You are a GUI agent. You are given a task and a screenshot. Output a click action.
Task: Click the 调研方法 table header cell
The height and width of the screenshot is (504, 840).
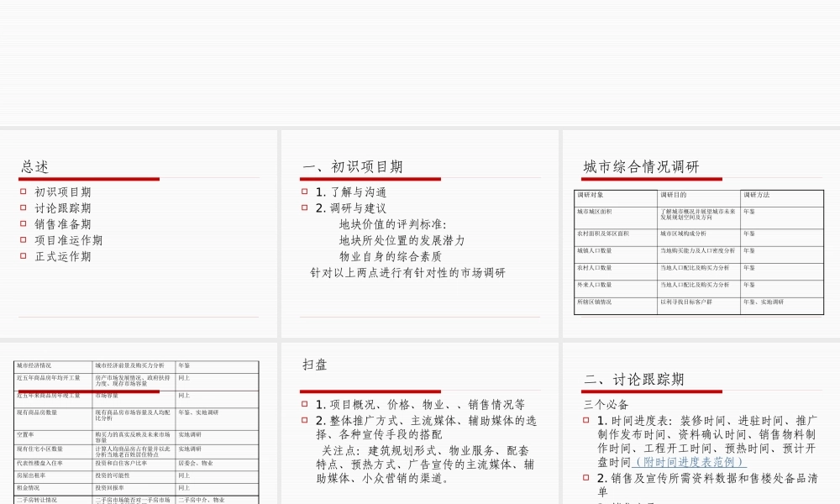point(781,198)
